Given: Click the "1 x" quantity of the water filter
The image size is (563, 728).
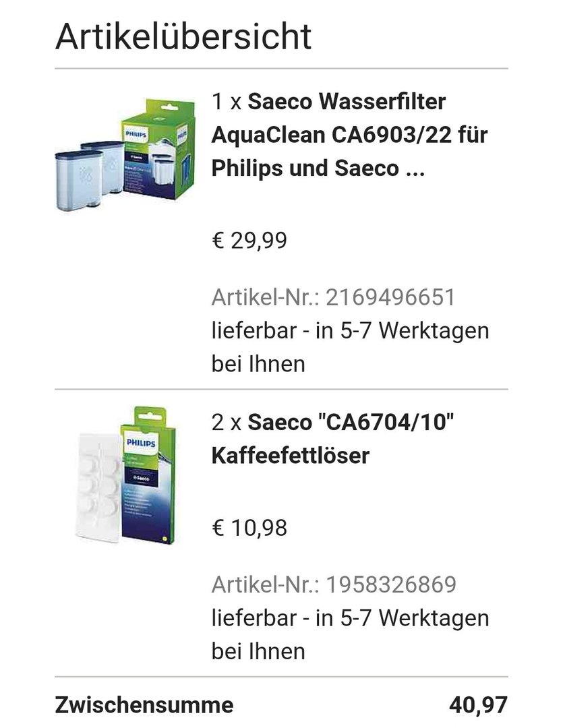Looking at the screenshot, I should 227,102.
